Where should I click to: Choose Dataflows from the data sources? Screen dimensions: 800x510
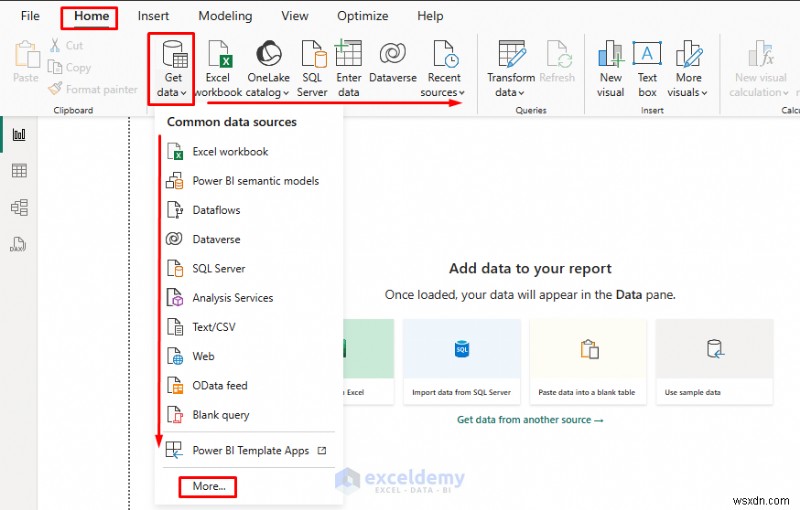[248, 210]
